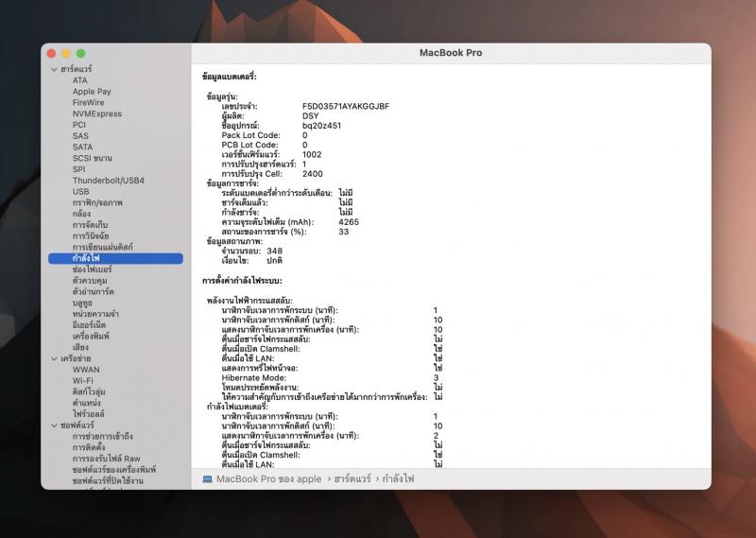Open กราฟิก/จอภาพ sidebar entry

click(x=97, y=202)
